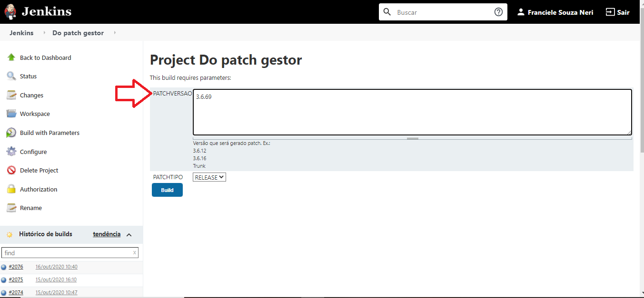The image size is (644, 298).
Task: Open Back to Dashboard
Action: [46, 58]
